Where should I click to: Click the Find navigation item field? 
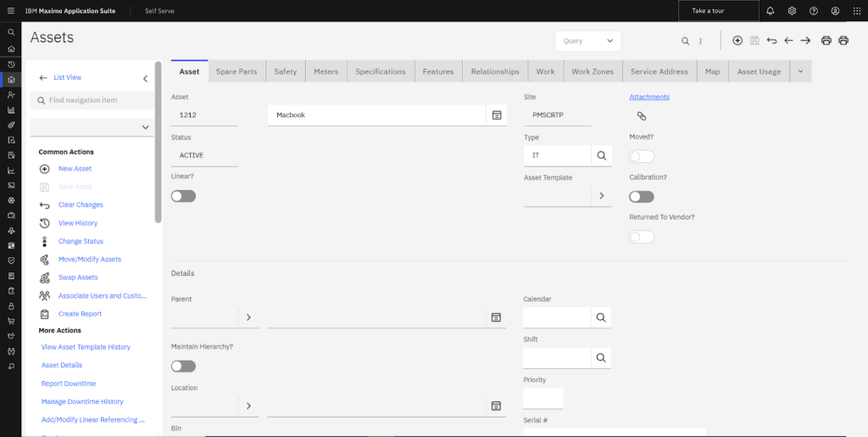pyautogui.click(x=92, y=100)
